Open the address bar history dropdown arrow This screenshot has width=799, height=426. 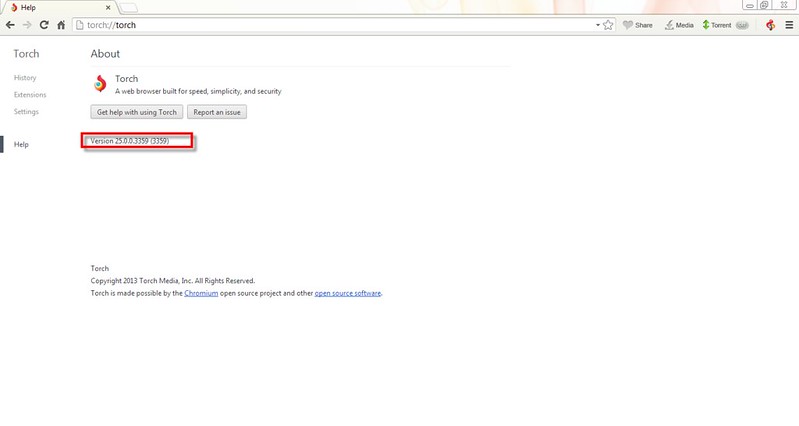(x=597, y=25)
